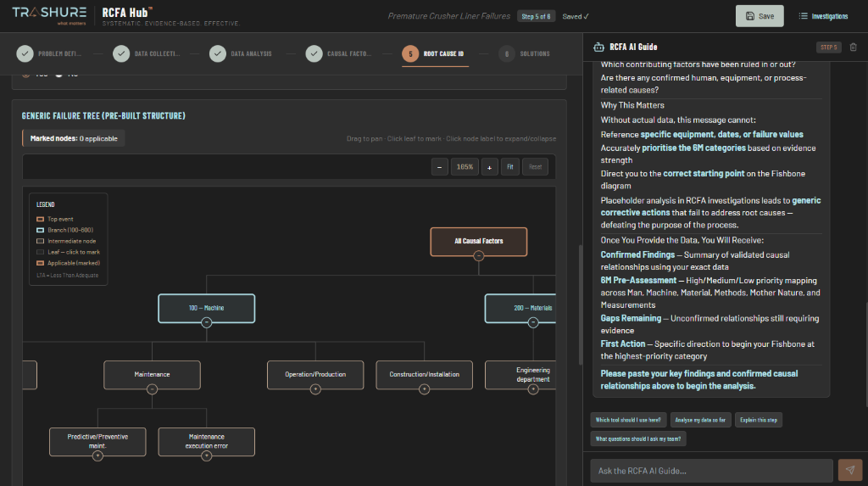
Task: Click the STEP 5 badge in AI Guide
Action: tap(829, 47)
